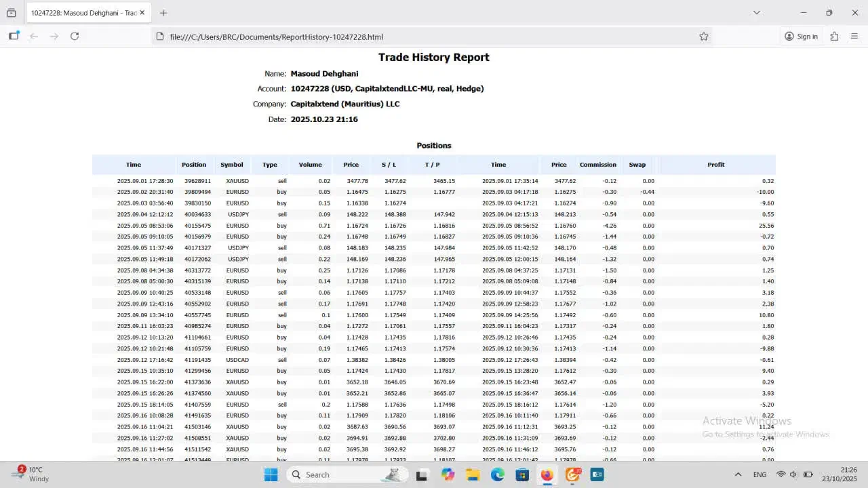Switch the ENG input language indicator
868x488 pixels.
tap(760, 475)
